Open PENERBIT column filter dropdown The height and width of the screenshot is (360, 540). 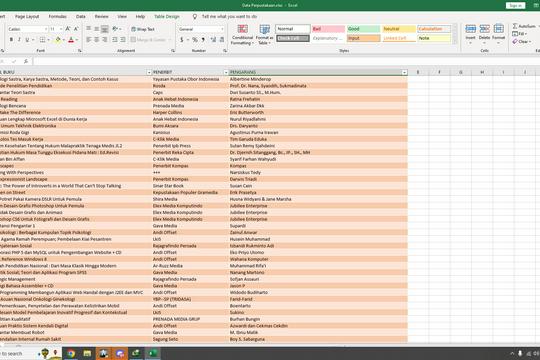tap(226, 72)
